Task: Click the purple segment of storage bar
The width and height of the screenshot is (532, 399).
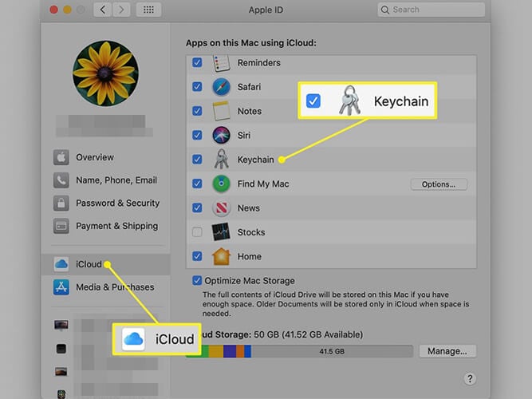Action: coord(230,351)
